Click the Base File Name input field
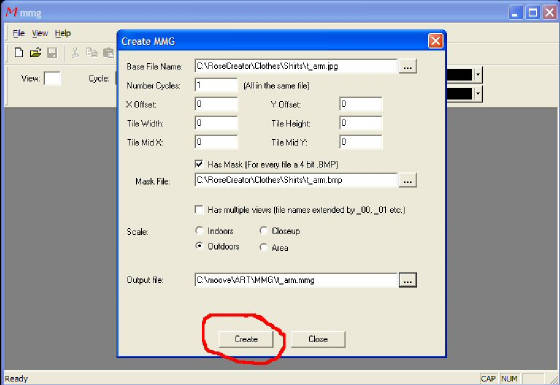Image resolution: width=560 pixels, height=385 pixels. coord(296,66)
